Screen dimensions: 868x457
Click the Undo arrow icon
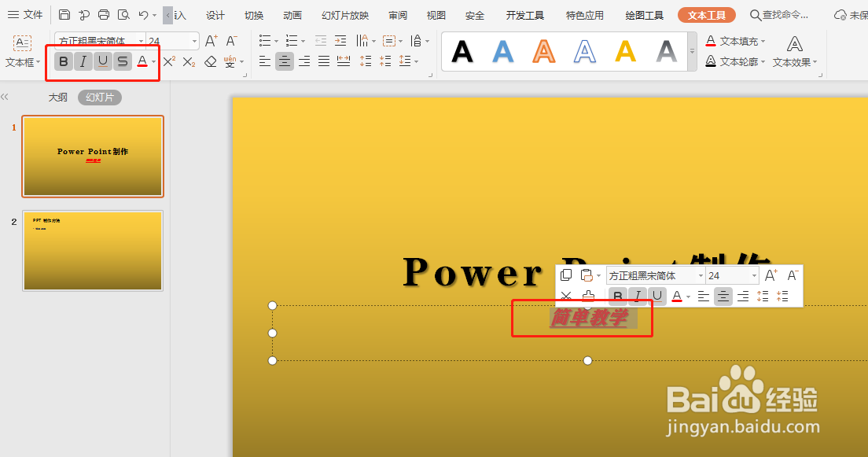click(143, 15)
